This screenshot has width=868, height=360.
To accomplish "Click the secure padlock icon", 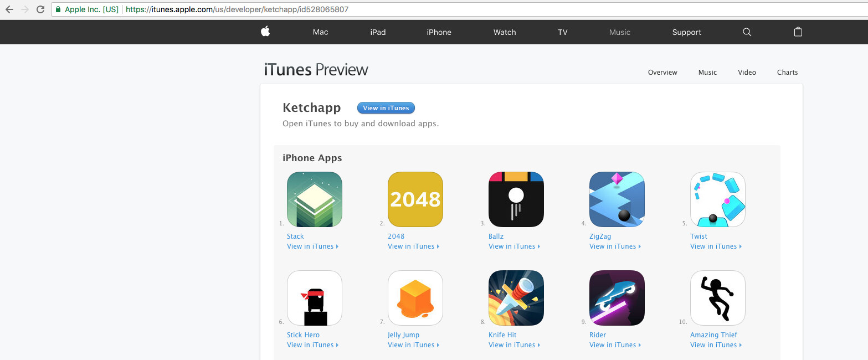I will 58,9.
